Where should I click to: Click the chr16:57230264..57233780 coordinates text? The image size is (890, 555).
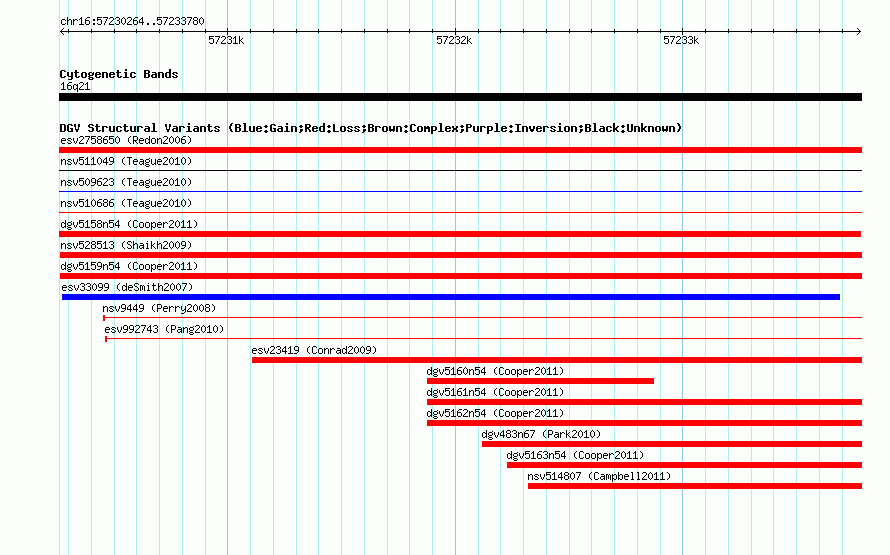click(132, 21)
